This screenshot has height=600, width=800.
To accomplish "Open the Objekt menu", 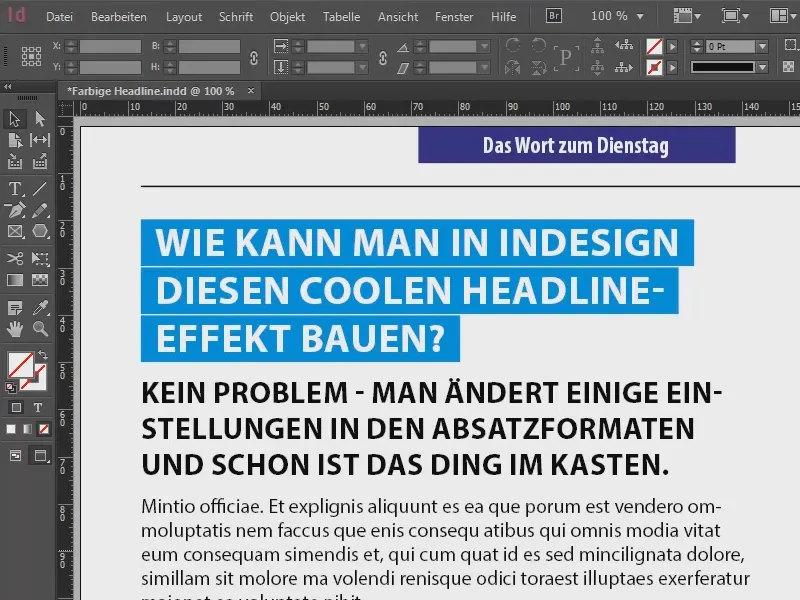I will (287, 17).
